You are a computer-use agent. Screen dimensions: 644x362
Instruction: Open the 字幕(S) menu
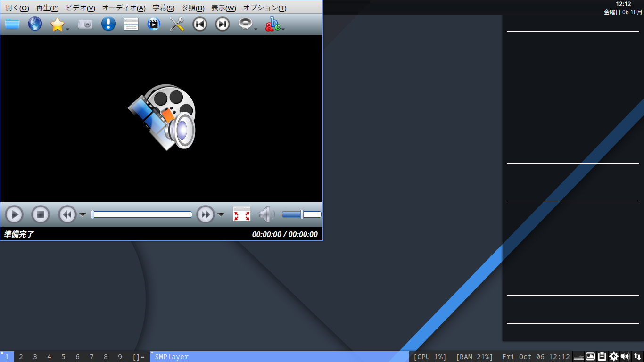[164, 8]
